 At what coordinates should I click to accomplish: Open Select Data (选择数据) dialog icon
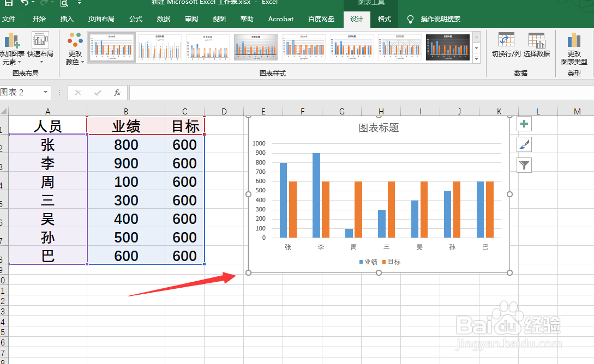coord(537,46)
